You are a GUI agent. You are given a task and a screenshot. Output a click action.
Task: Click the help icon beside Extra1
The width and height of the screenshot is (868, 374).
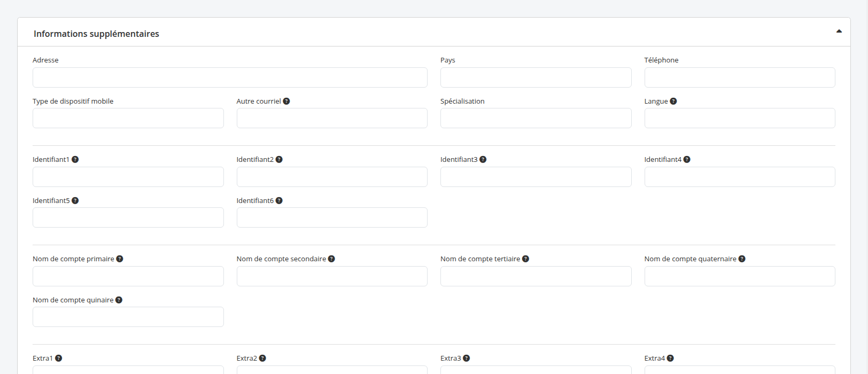[x=59, y=358]
